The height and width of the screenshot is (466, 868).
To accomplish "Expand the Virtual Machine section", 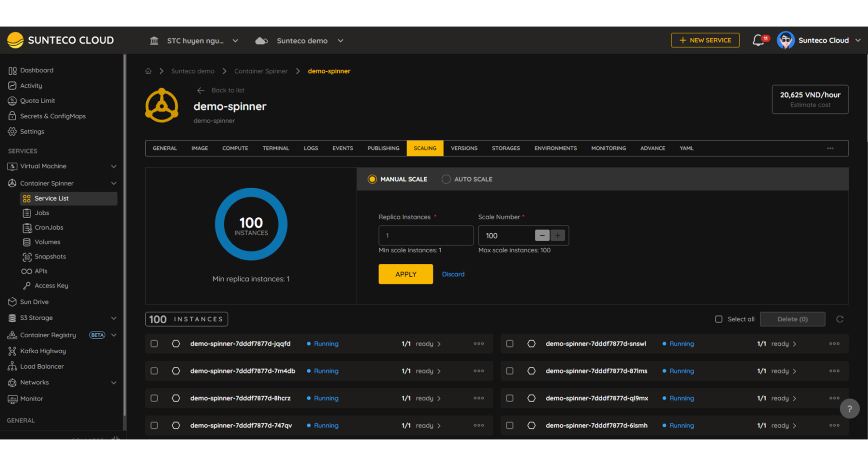I will pos(114,166).
